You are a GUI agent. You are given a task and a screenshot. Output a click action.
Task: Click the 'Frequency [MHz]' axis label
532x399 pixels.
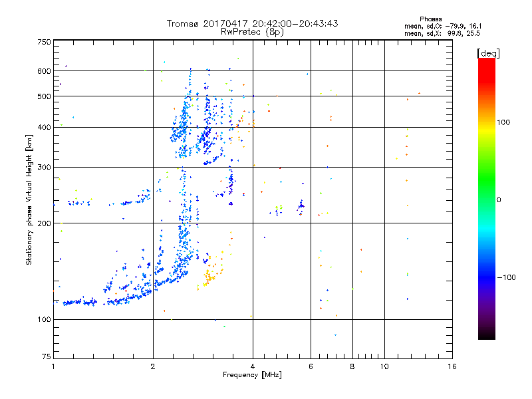point(252,375)
